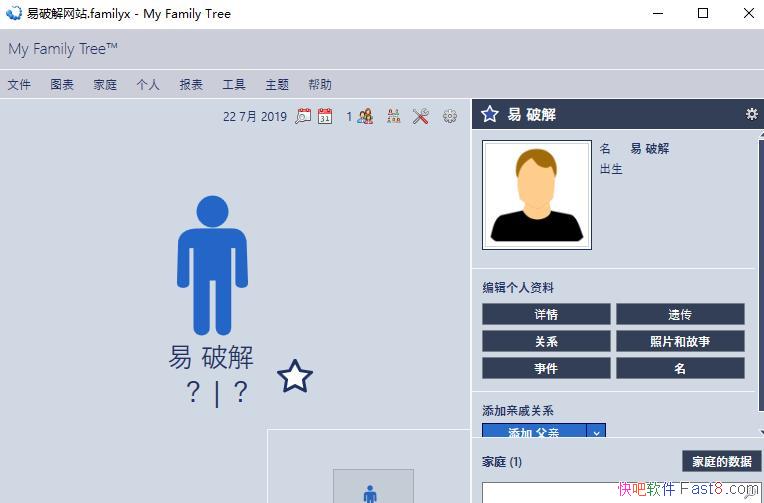764x503 pixels.
Task: Open the 工具 menu
Action: 234,84
